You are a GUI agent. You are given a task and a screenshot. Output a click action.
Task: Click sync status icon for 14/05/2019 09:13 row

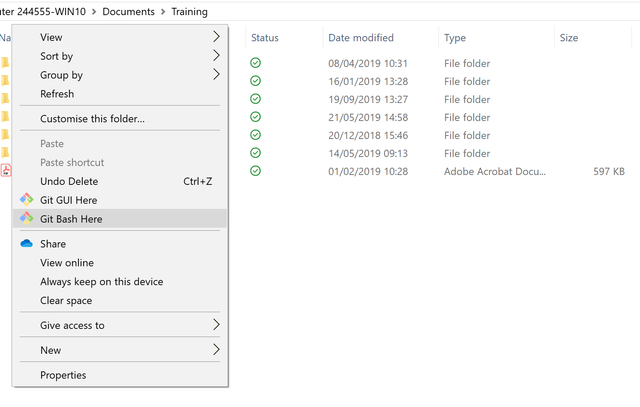(256, 153)
